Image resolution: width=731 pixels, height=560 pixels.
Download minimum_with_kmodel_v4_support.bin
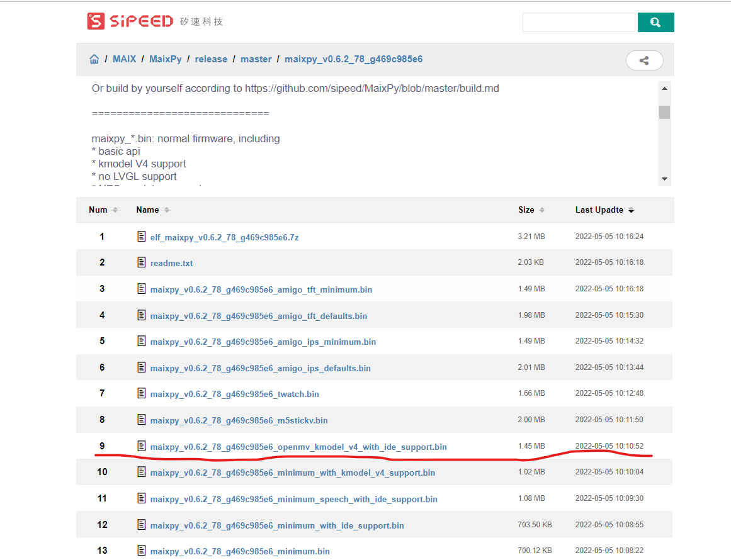pyautogui.click(x=293, y=473)
